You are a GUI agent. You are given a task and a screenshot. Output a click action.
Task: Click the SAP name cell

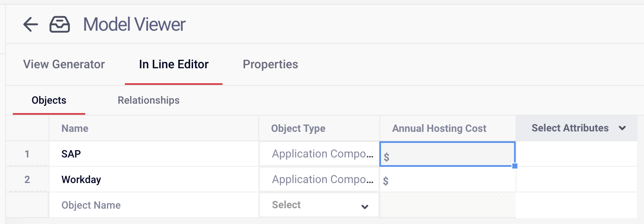click(x=154, y=154)
